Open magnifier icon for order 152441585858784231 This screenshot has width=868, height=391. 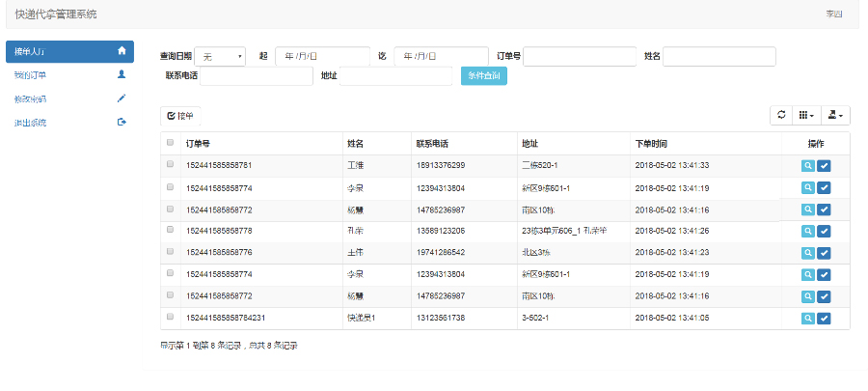(x=807, y=318)
